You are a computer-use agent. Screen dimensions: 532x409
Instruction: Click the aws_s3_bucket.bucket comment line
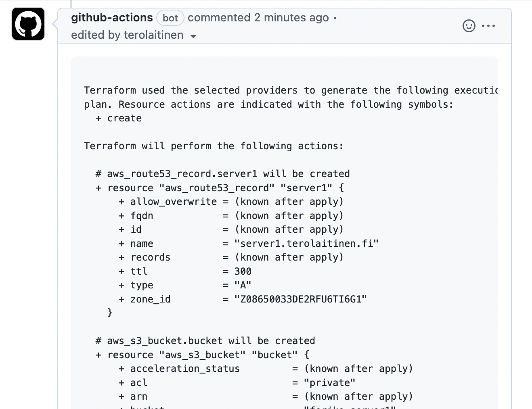[205, 341]
